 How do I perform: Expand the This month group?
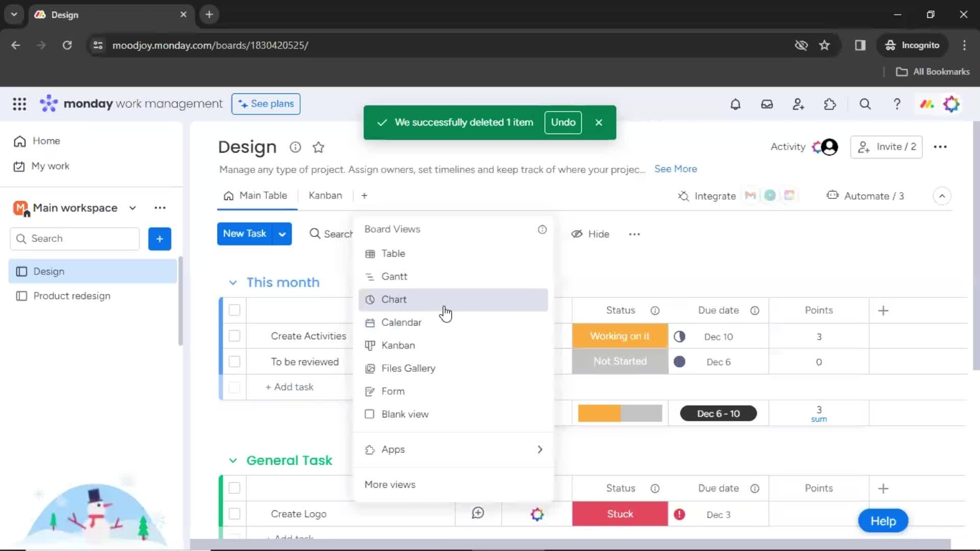click(x=233, y=282)
